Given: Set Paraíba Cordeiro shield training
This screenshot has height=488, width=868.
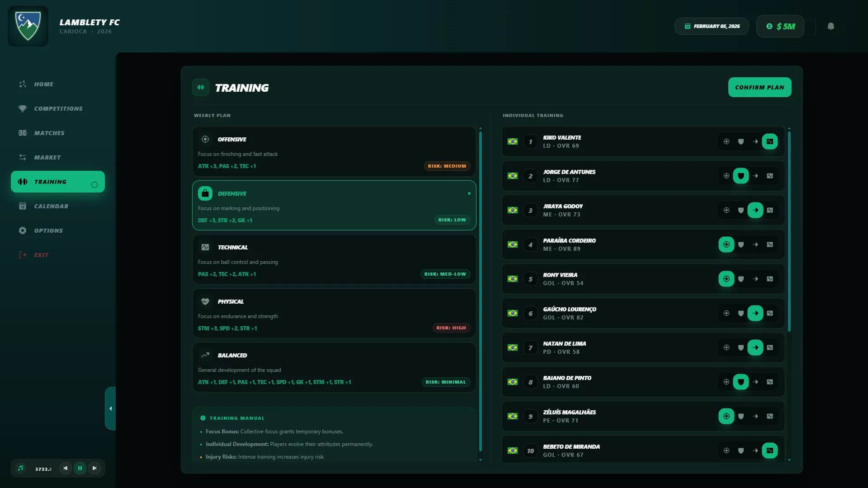Looking at the screenshot, I should tap(741, 244).
